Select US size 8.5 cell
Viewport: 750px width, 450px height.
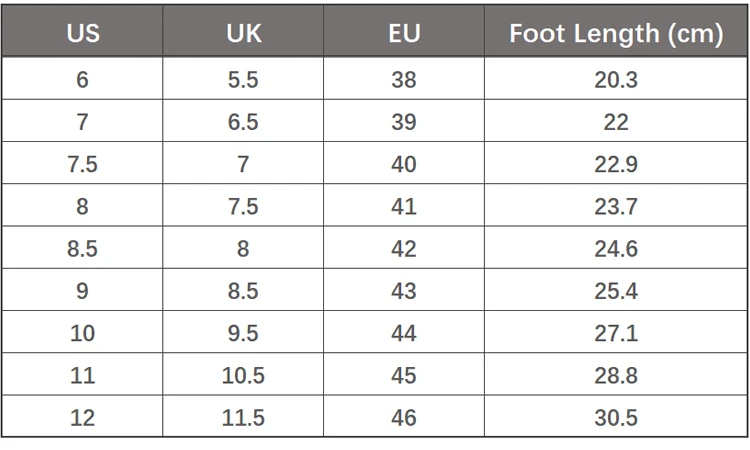pos(82,249)
